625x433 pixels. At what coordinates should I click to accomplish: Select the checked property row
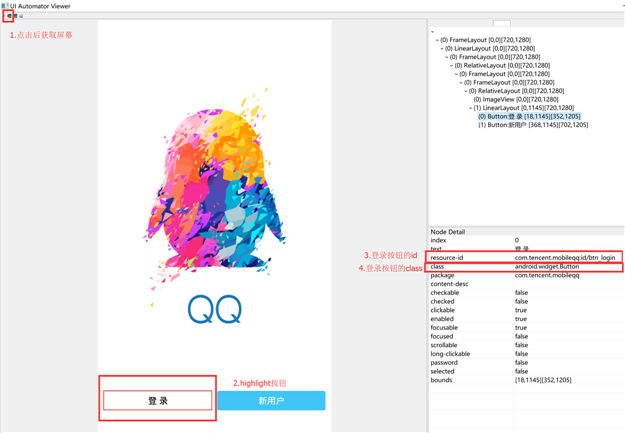526,301
